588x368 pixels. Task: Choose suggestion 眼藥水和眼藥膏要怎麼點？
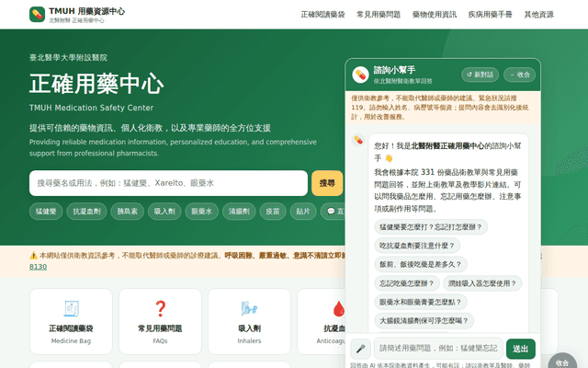421,303
